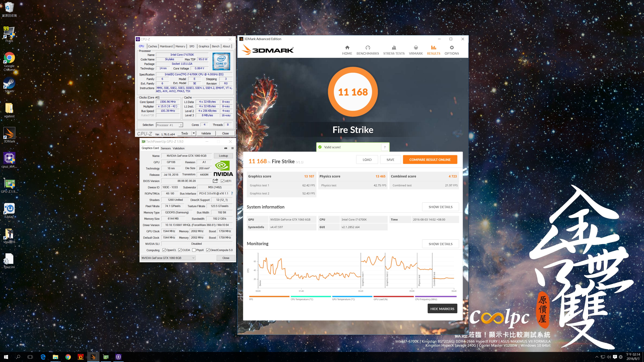Click the GPU-Z Lookup button
Screen dimensions: 644x362
pos(223,156)
